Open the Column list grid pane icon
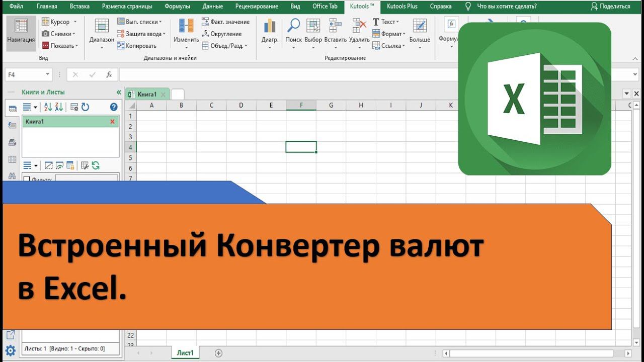Image resolution: width=644 pixels, height=362 pixels. [x=12, y=159]
